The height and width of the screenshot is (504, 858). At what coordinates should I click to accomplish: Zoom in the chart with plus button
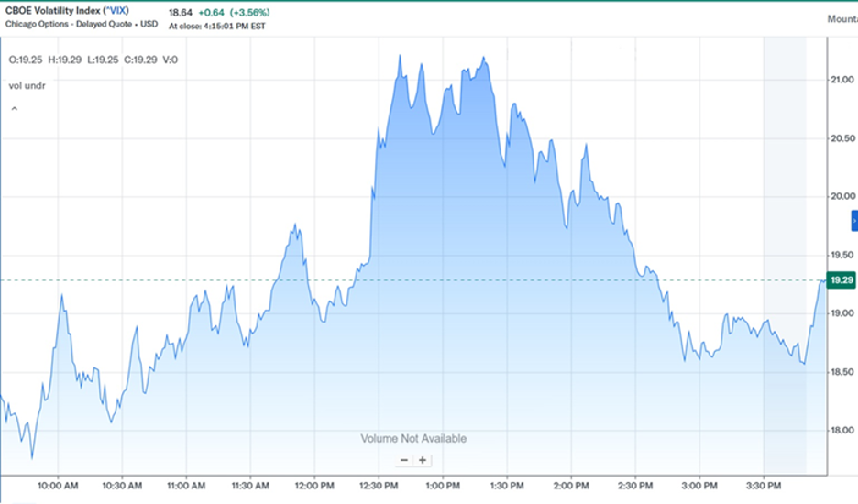click(x=423, y=460)
